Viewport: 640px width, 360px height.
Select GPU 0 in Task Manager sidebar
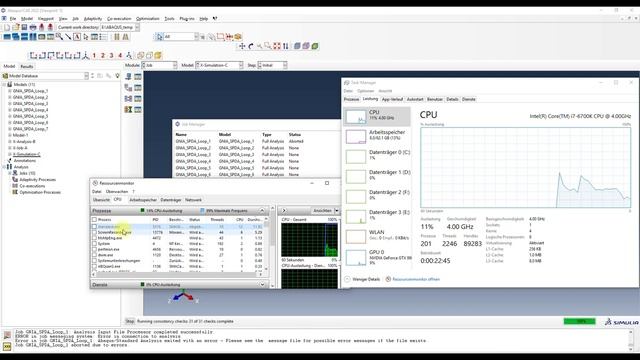pos(377,257)
